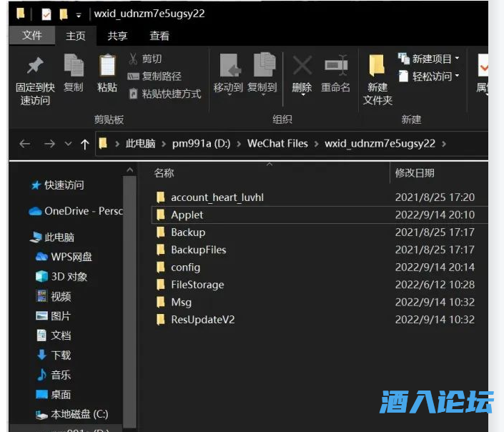Open Quick access (快速访问) in sidebar

[x=58, y=185]
